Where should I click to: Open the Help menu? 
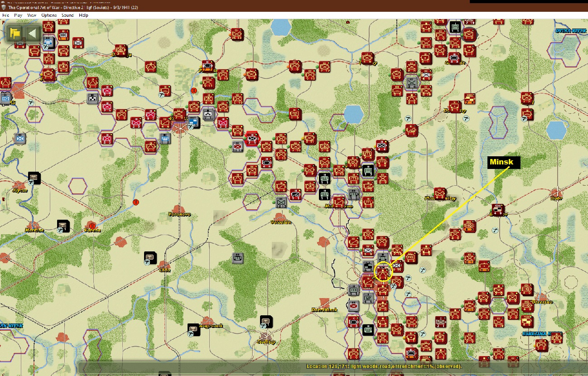click(83, 15)
